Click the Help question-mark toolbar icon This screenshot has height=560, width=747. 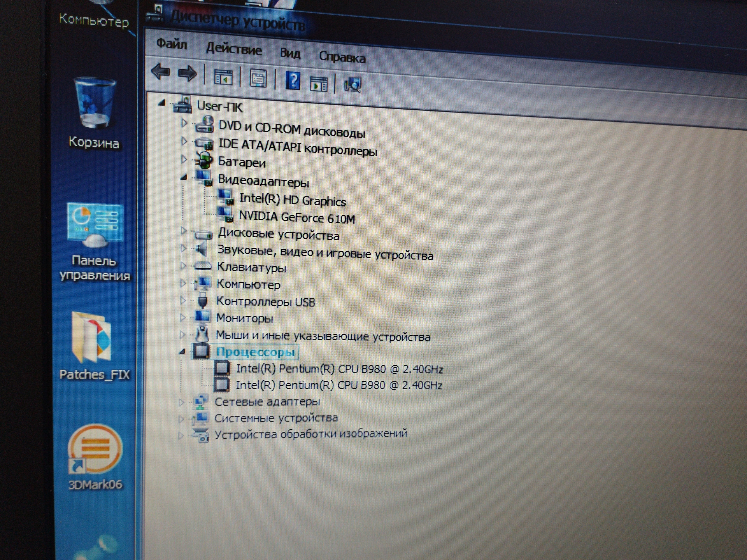tap(293, 81)
